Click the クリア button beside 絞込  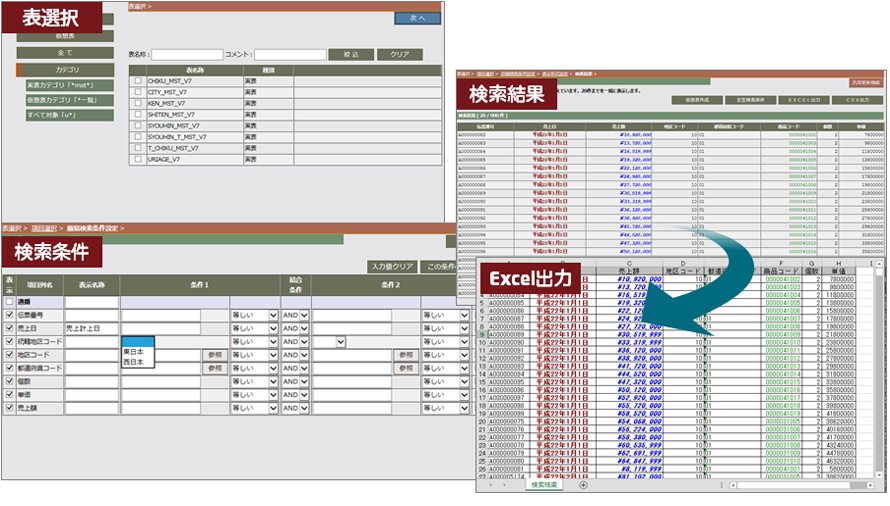click(400, 55)
